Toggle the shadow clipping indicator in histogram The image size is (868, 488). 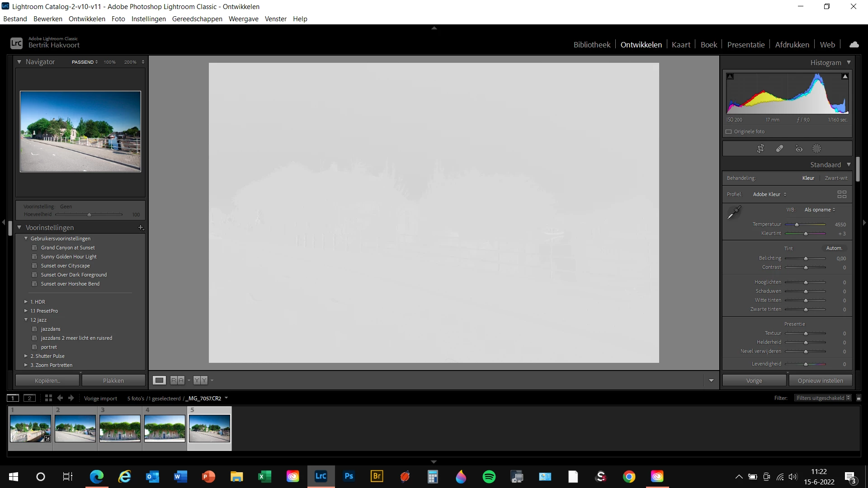[x=730, y=76]
